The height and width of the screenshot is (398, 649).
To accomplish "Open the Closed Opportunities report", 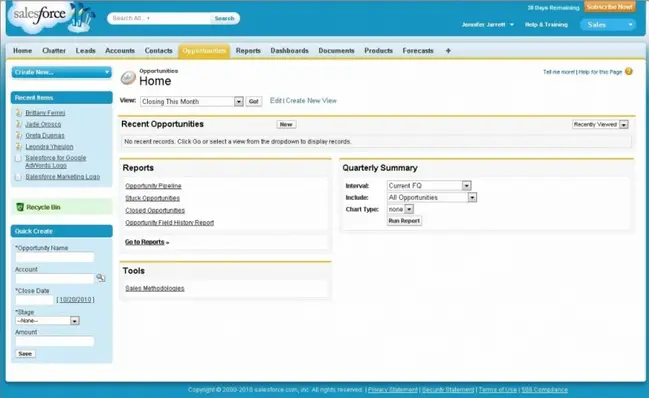I will pos(155,211).
